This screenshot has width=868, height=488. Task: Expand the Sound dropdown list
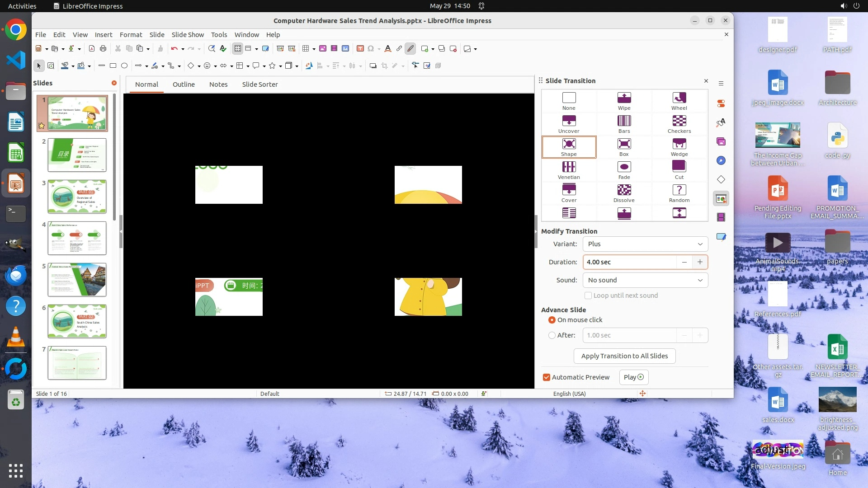pyautogui.click(x=645, y=280)
